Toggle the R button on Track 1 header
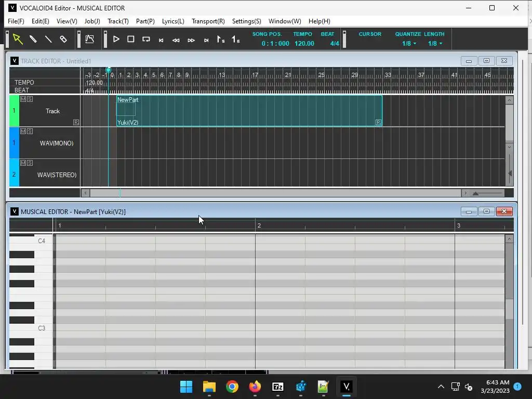Viewport: 532px width, 399px height. [76, 123]
